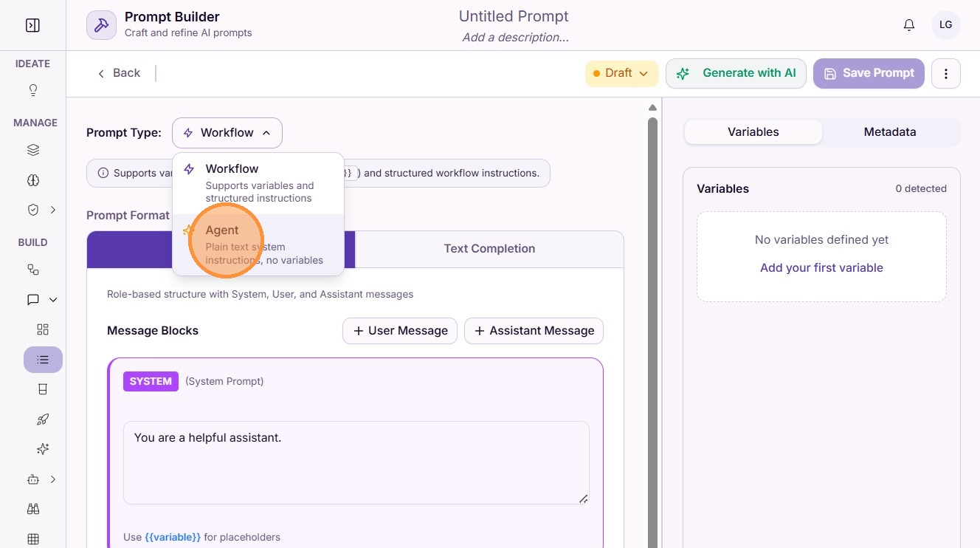Click the purple SYSTEM badge

pos(151,381)
